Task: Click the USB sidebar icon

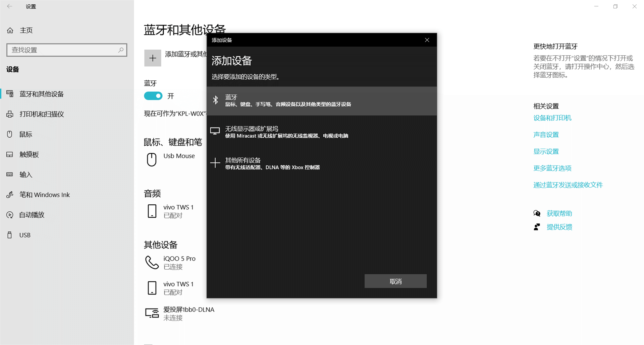Action: [x=10, y=235]
